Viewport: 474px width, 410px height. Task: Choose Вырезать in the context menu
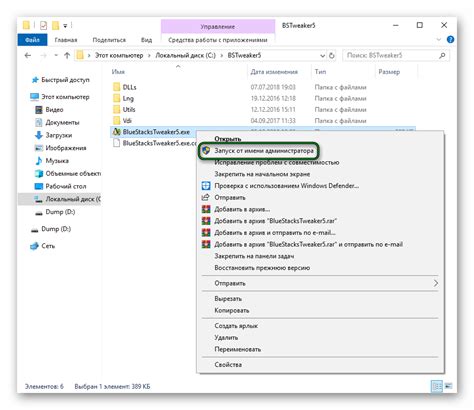(x=228, y=299)
